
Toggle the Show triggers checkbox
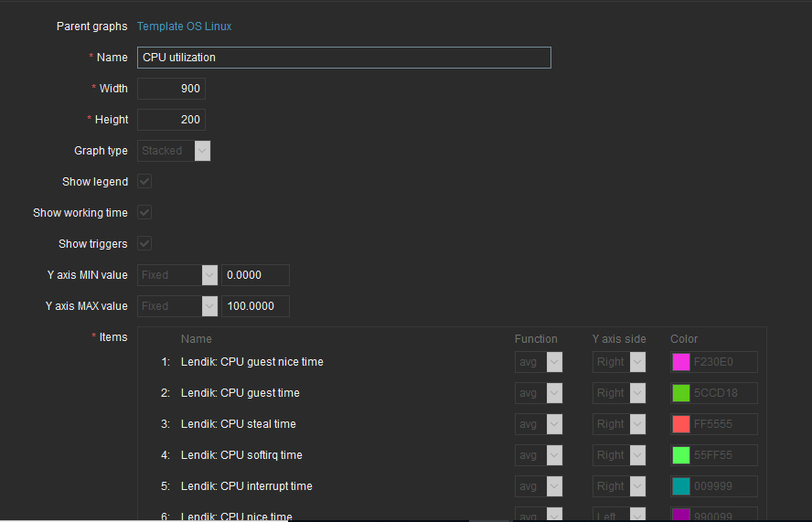pos(144,244)
